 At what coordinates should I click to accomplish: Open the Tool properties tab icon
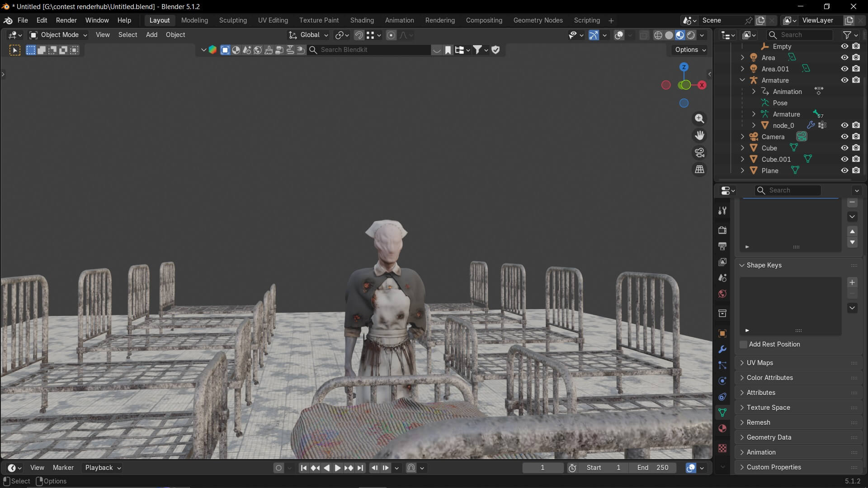tap(722, 211)
